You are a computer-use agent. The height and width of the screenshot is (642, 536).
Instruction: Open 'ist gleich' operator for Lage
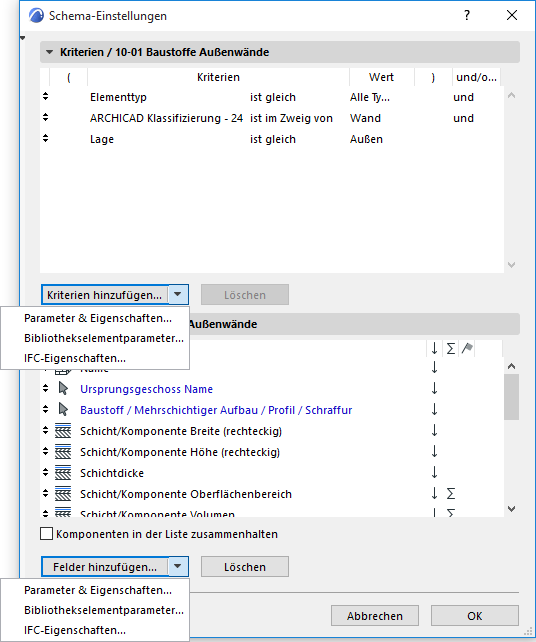pos(273,139)
